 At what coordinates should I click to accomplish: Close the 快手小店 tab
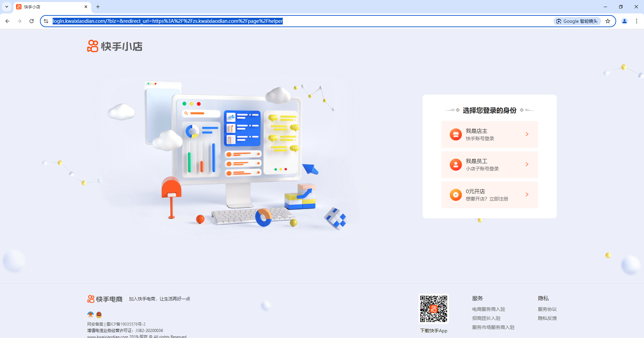coord(86,7)
